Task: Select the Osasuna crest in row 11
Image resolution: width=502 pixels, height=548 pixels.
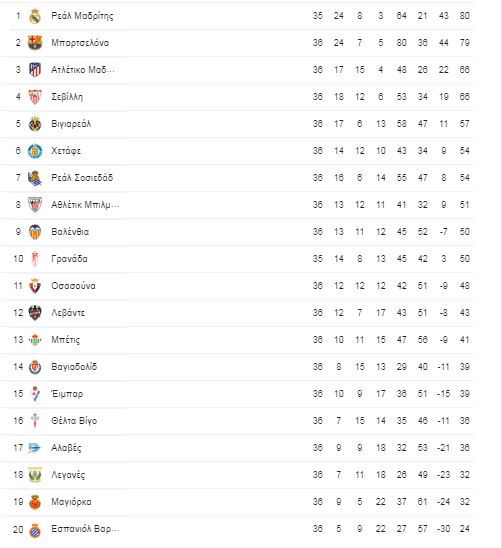Action: point(35,286)
